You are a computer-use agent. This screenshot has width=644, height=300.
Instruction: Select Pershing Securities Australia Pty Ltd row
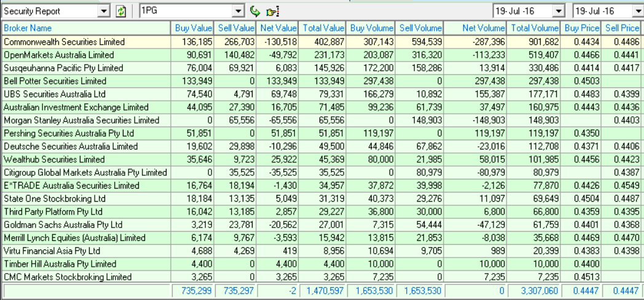(x=322, y=133)
